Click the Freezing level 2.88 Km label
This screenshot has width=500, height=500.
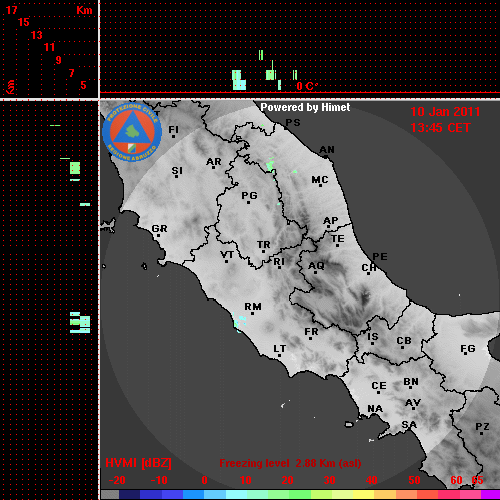290,463
